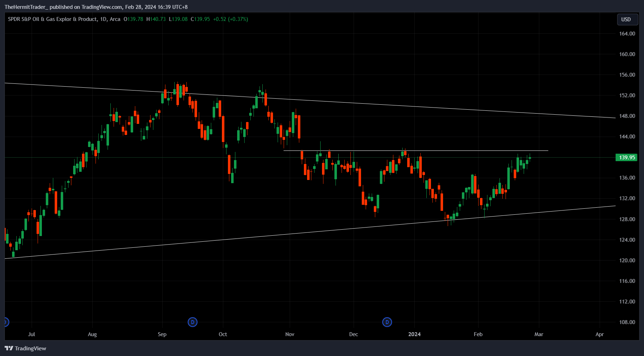Click the Jul label on time axis

[32, 334]
